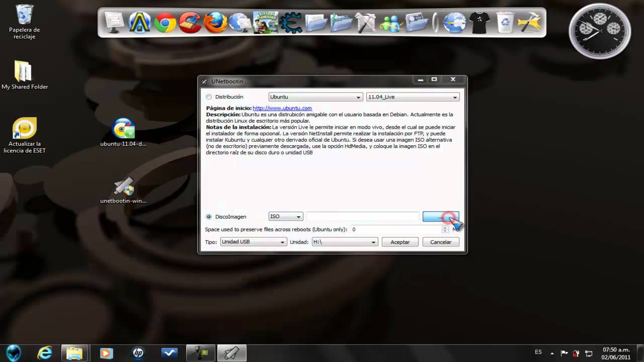Image resolution: width=644 pixels, height=362 pixels.
Task: Select unetbootin-win executable on desktop
Action: [123, 190]
